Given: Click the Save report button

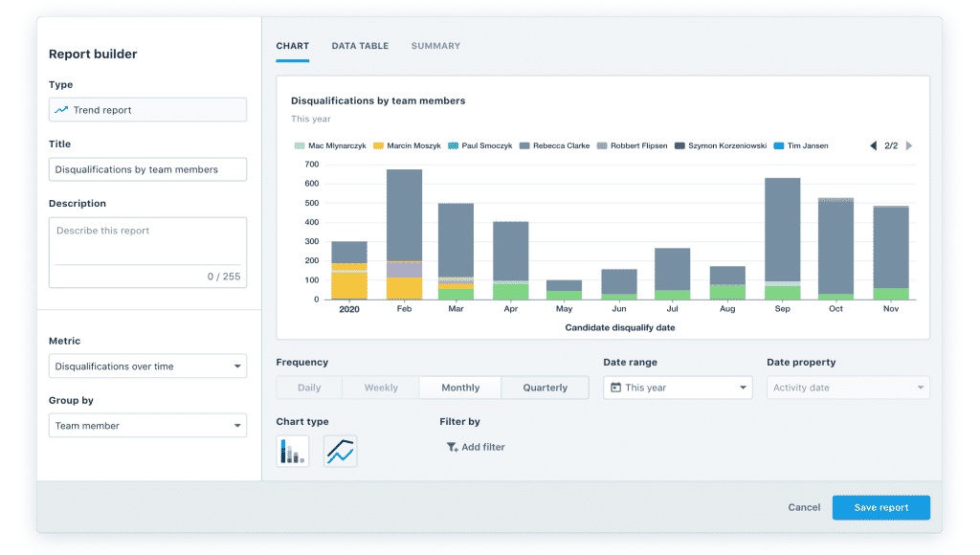Looking at the screenshot, I should [880, 507].
